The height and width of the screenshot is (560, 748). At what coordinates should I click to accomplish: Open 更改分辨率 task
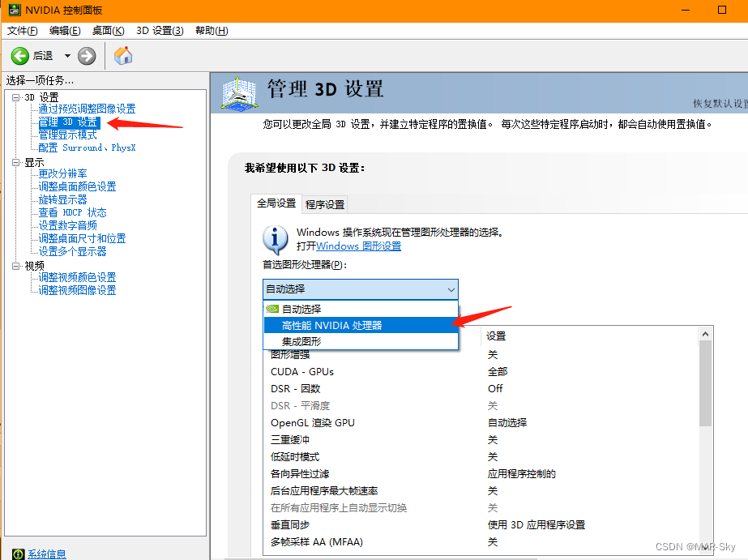pyautogui.click(x=62, y=173)
